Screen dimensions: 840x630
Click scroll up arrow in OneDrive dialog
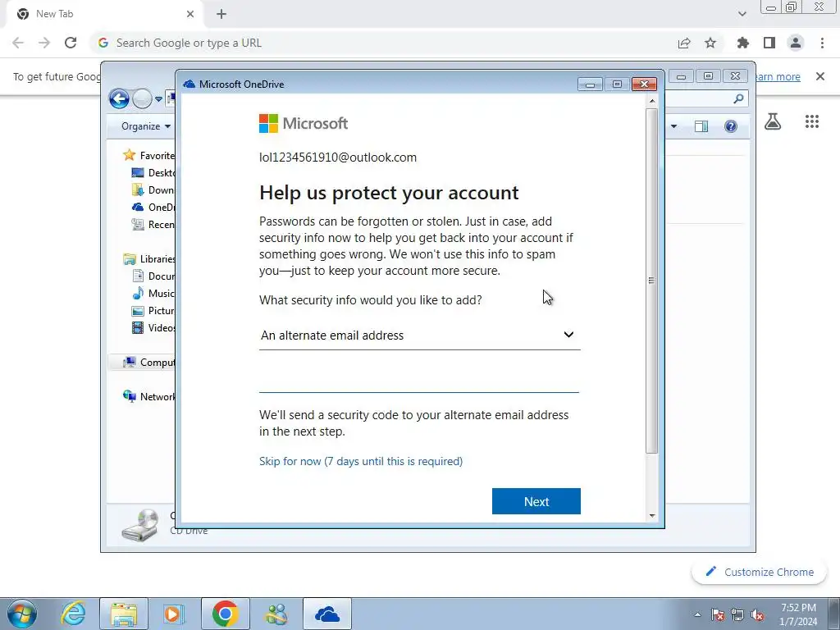tap(652, 101)
